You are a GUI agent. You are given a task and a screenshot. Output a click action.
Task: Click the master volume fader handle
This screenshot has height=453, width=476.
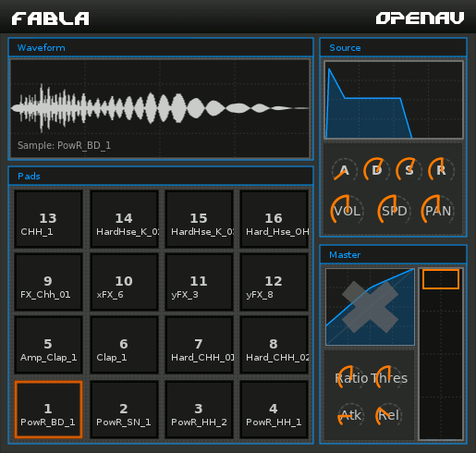click(x=441, y=279)
